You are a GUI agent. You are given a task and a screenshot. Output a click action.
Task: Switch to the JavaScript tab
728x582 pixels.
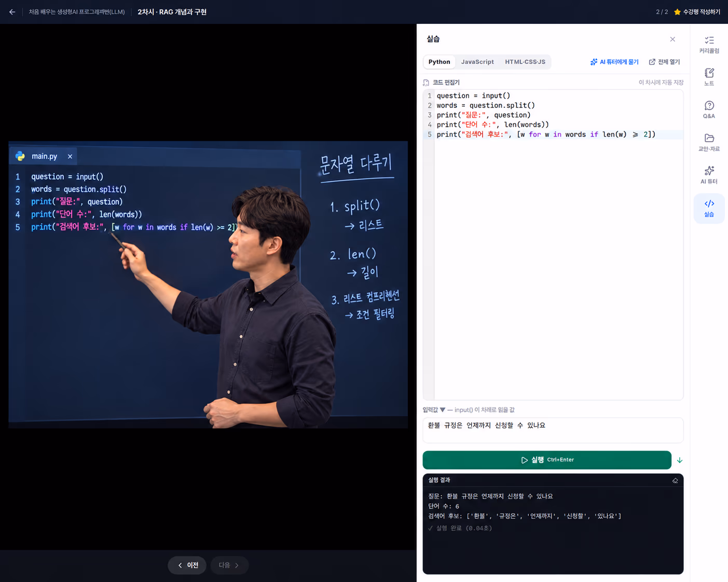click(x=477, y=62)
